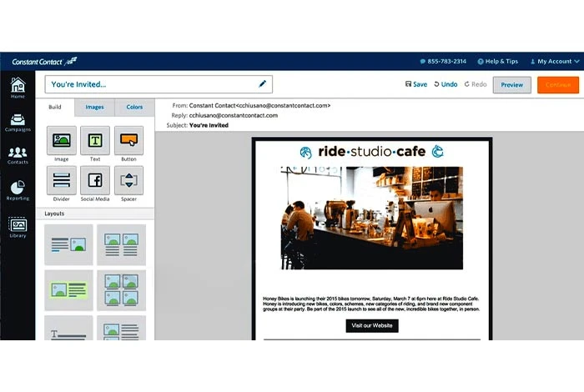Click the cafe photo in the email
584x392 pixels.
(371, 218)
